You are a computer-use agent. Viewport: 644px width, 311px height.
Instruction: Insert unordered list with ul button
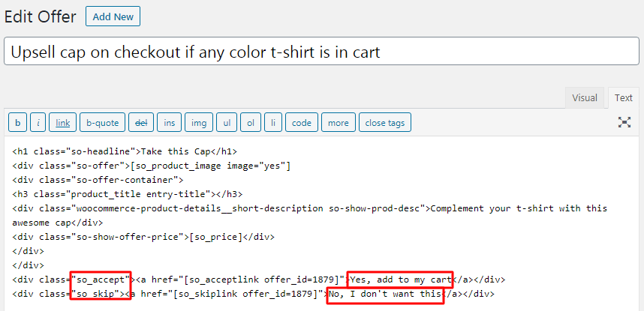click(x=227, y=123)
